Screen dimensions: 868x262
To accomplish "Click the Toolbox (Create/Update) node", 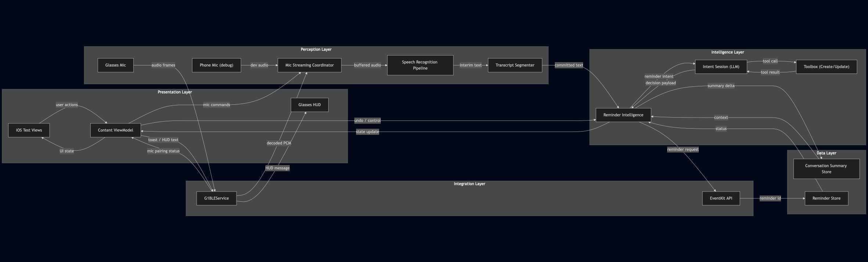I will 826,67.
